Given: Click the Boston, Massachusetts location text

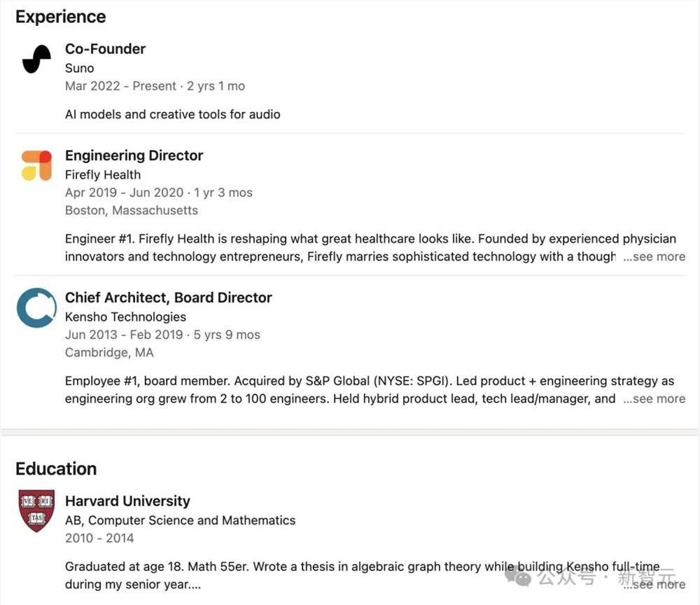Looking at the screenshot, I should pos(131,210).
